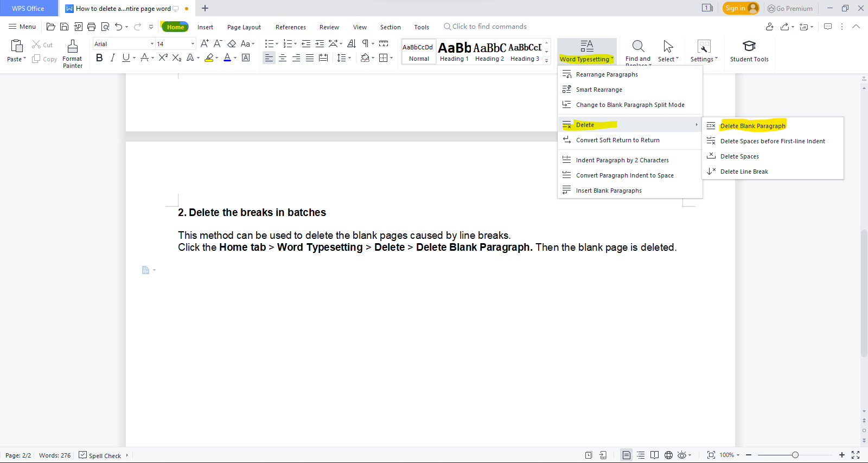Toggle Italic formatting
Image resolution: width=868 pixels, height=463 pixels.
pos(112,58)
